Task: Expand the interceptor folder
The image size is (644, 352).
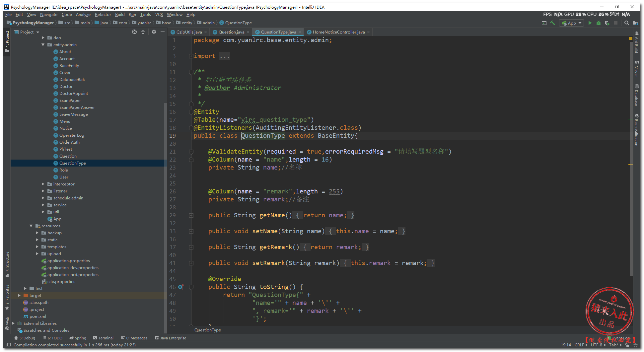Action: coord(43,184)
